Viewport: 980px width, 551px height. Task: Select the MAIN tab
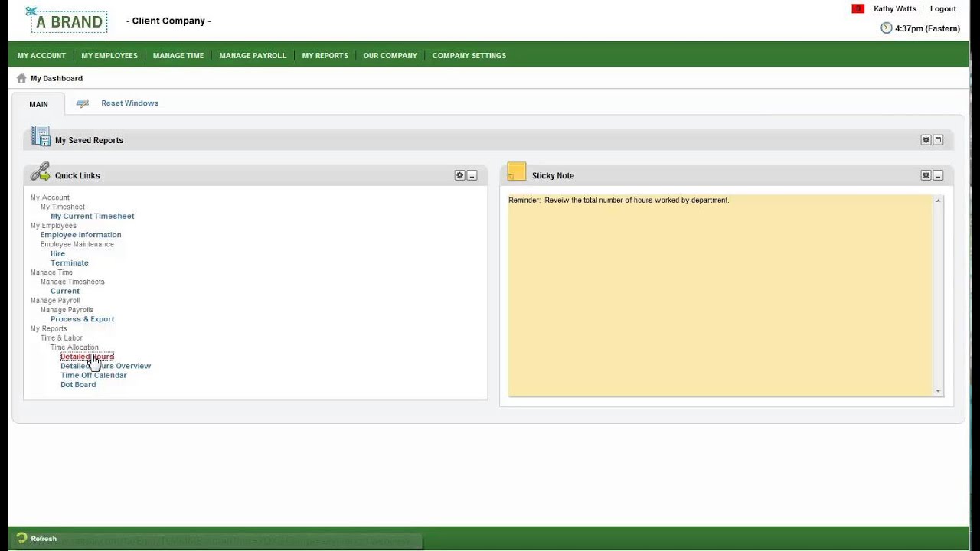(38, 104)
